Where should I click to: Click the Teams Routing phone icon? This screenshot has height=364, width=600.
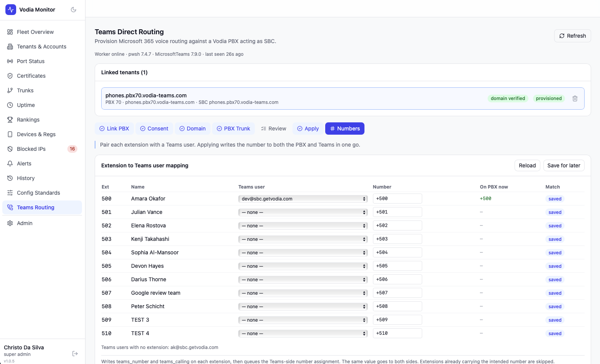(10, 207)
